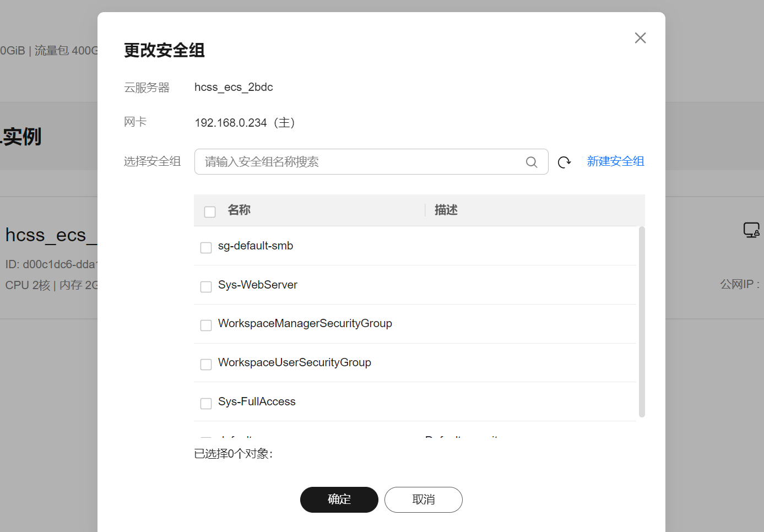
Task: Click 公网IP label in background page
Action: click(740, 284)
